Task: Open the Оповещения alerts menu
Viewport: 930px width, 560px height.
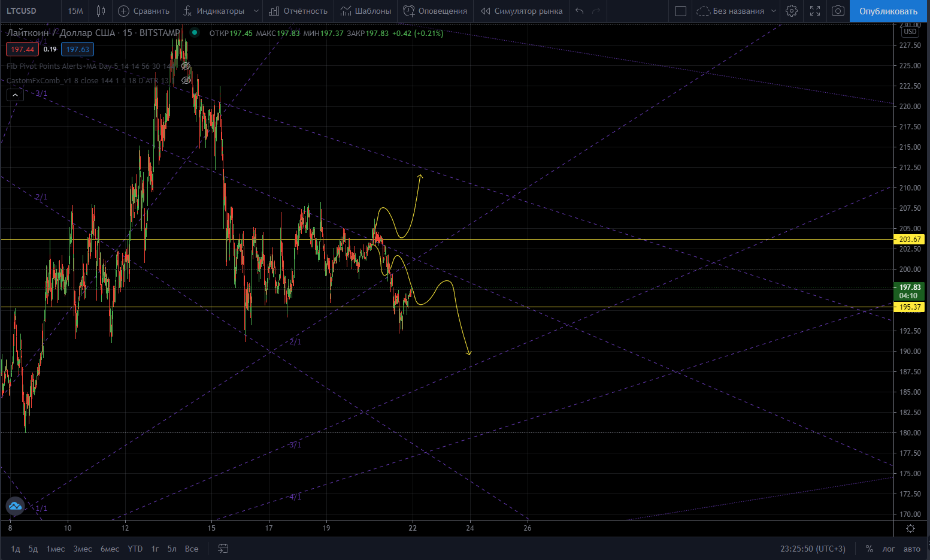Action: pos(435,11)
